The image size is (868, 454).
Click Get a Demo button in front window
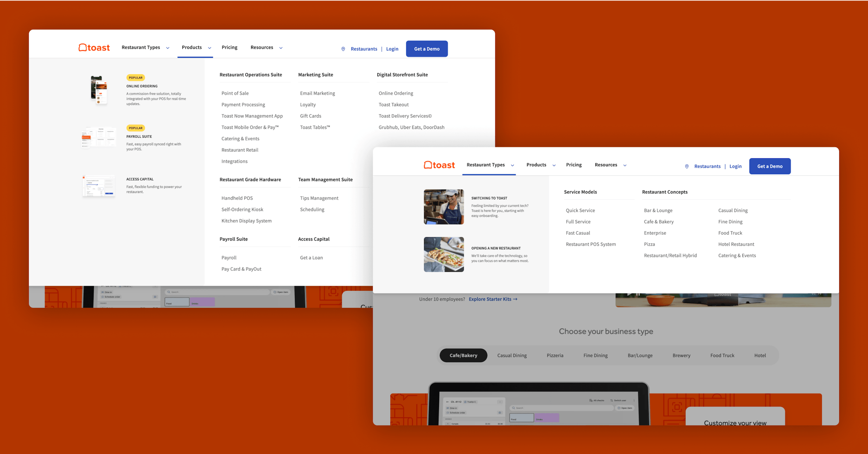tap(770, 166)
